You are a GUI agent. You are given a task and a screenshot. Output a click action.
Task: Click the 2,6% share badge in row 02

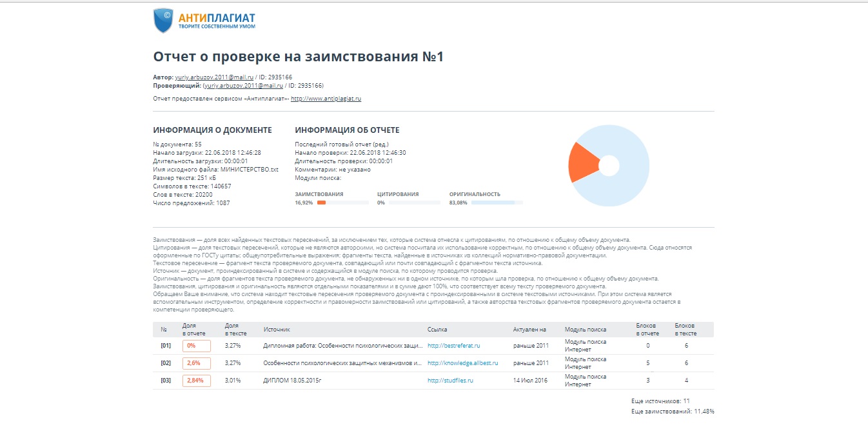click(196, 363)
